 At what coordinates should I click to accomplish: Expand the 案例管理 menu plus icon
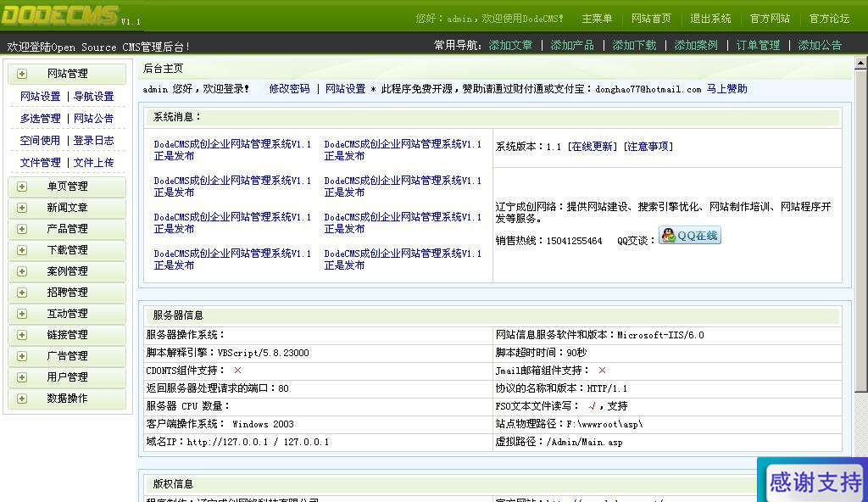pyautogui.click(x=22, y=271)
